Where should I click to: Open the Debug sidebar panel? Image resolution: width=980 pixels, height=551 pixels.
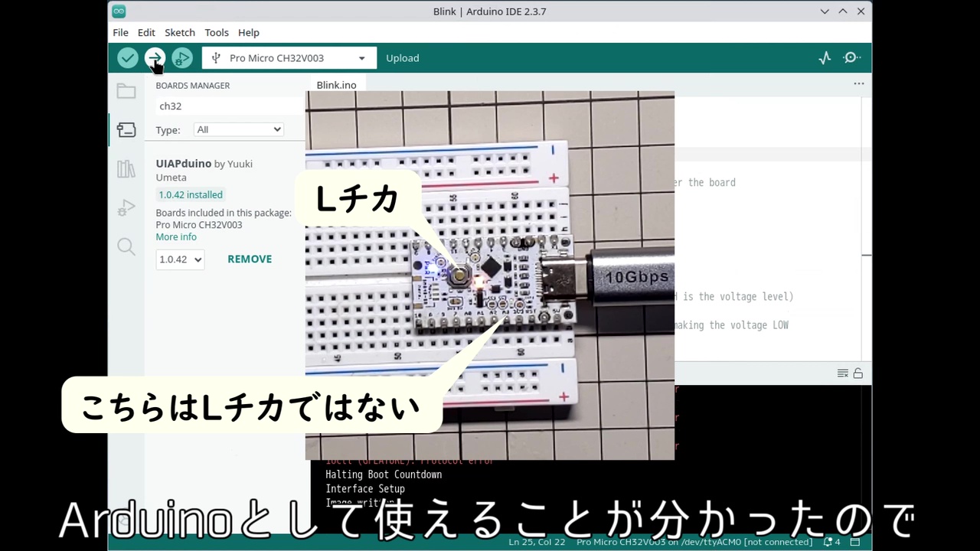pos(126,208)
